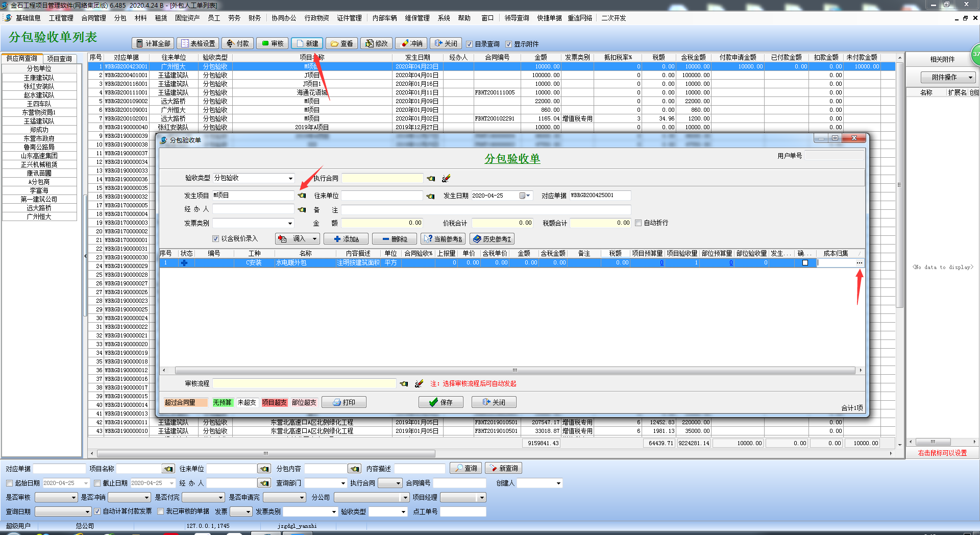The height and width of the screenshot is (535, 980).
Task: Click the 经办人 selector hand icon
Action: pos(302,210)
